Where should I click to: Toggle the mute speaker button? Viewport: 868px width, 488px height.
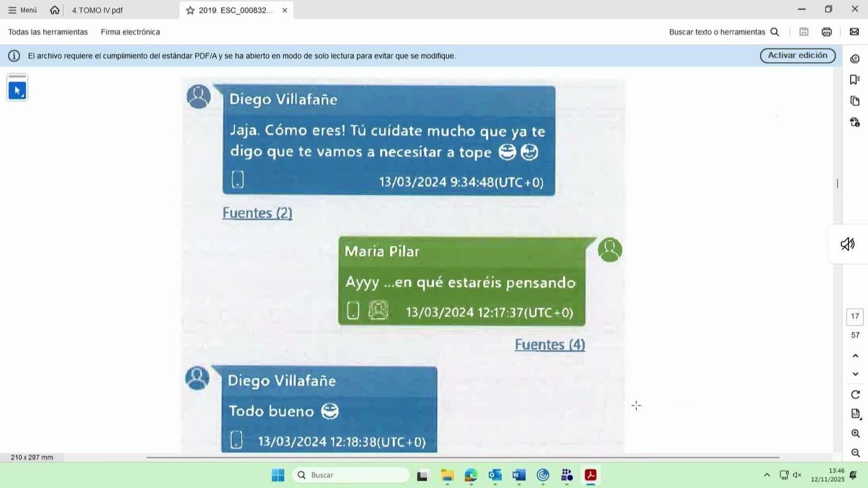(x=847, y=245)
